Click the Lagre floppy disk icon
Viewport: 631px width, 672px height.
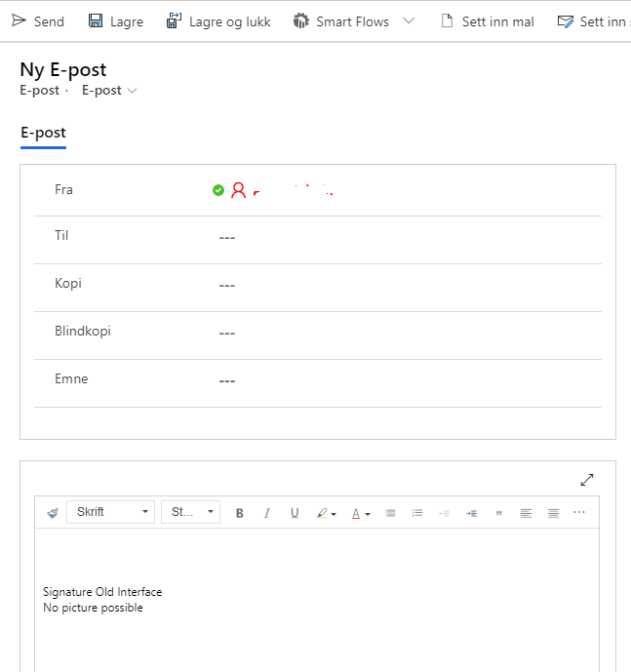[96, 21]
